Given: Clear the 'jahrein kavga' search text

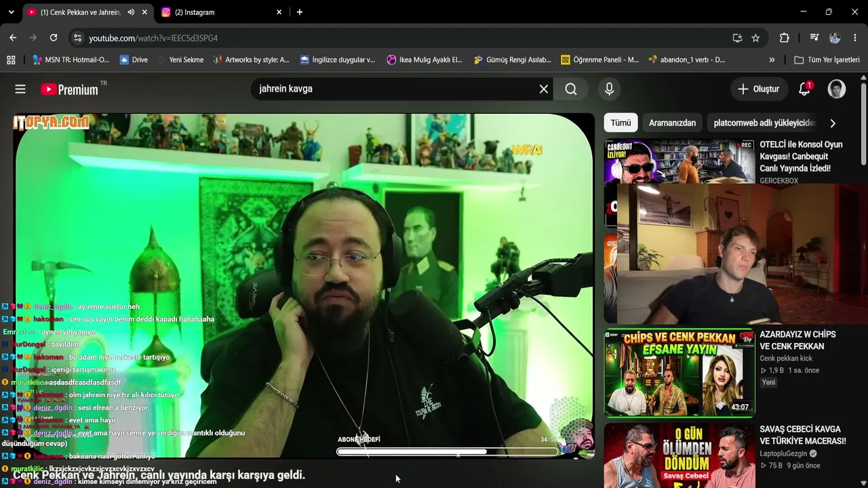Looking at the screenshot, I should click(544, 89).
